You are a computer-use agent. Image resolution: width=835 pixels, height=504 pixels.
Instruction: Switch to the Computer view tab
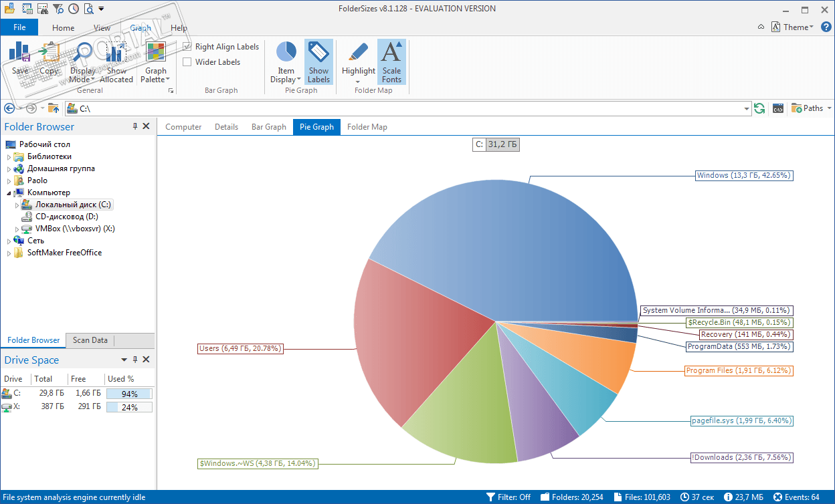pyautogui.click(x=183, y=127)
